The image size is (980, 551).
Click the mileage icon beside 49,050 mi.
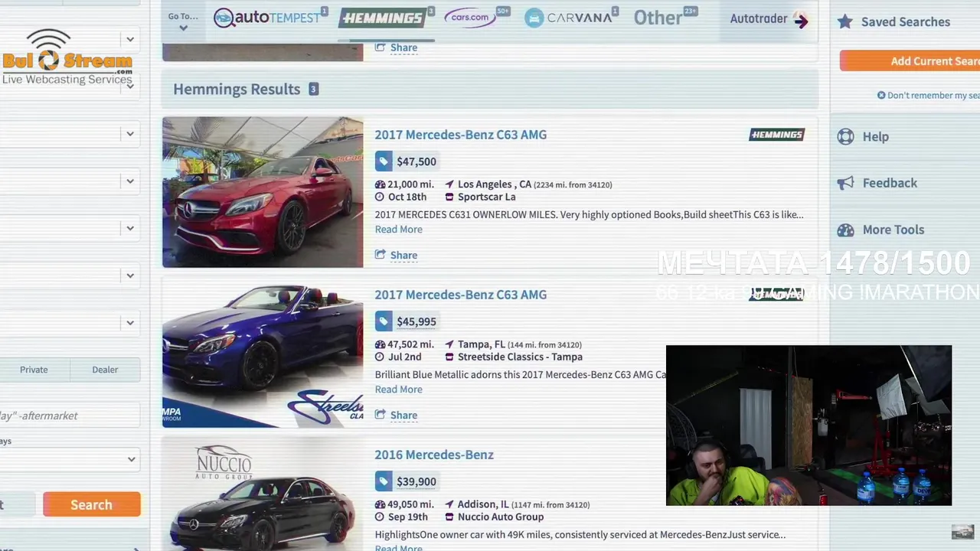pos(380,504)
